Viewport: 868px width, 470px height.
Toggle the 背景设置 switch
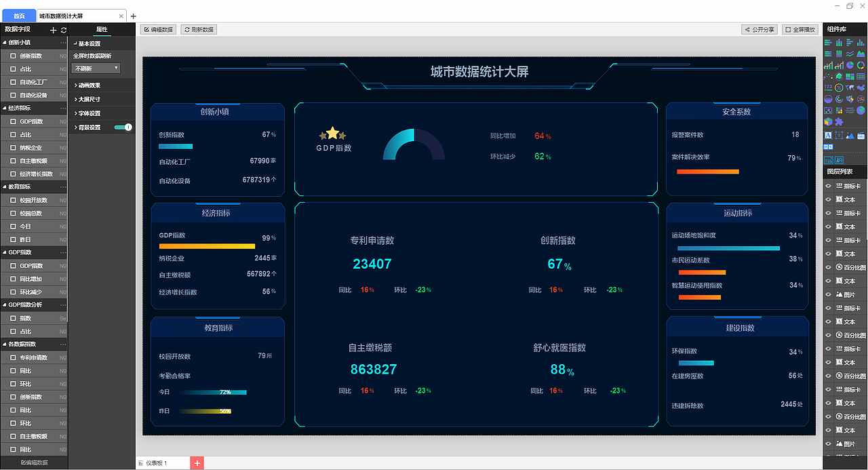(x=123, y=127)
